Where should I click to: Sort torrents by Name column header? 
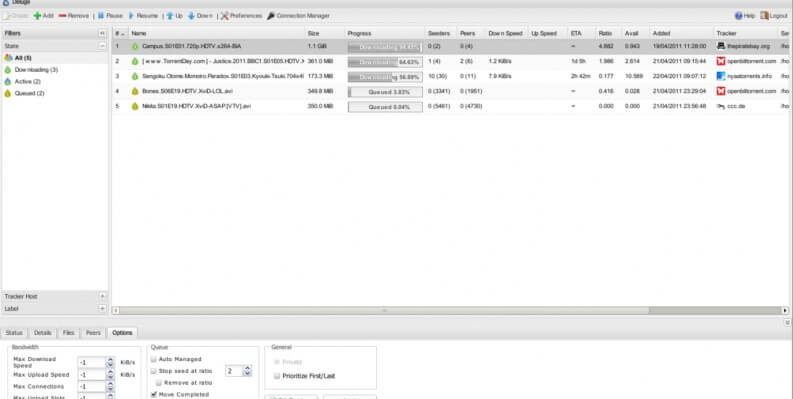click(216, 33)
